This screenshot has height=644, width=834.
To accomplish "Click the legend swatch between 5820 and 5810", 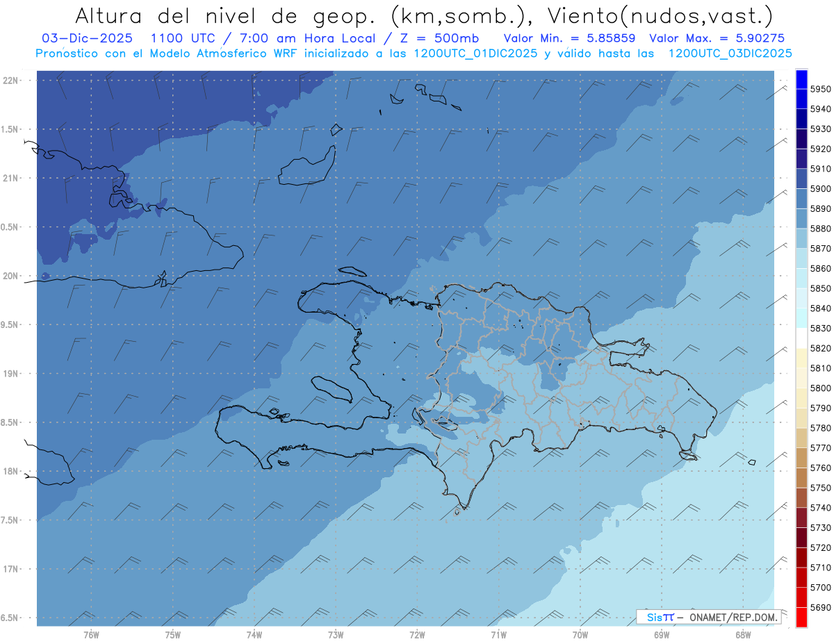I will point(801,358).
